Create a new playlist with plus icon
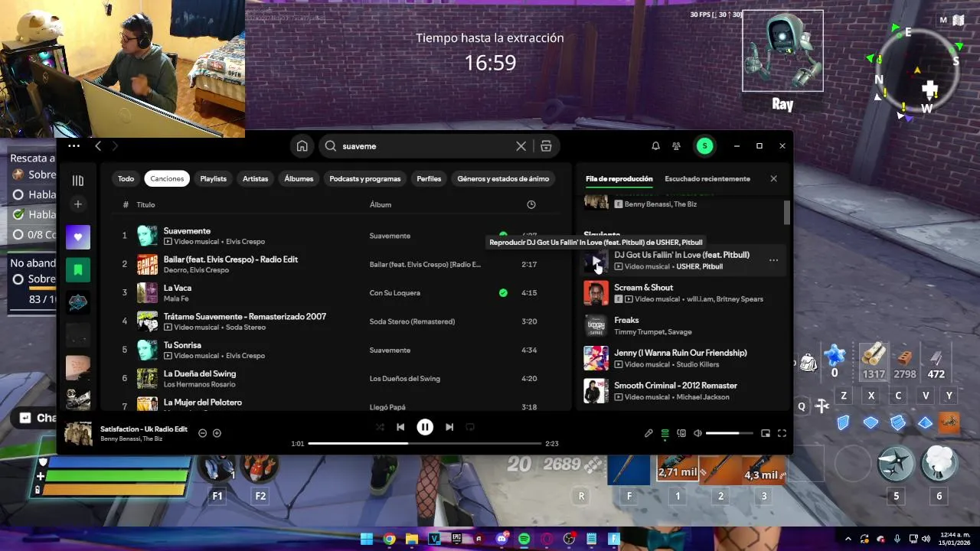Image resolution: width=980 pixels, height=551 pixels. pyautogui.click(x=78, y=204)
